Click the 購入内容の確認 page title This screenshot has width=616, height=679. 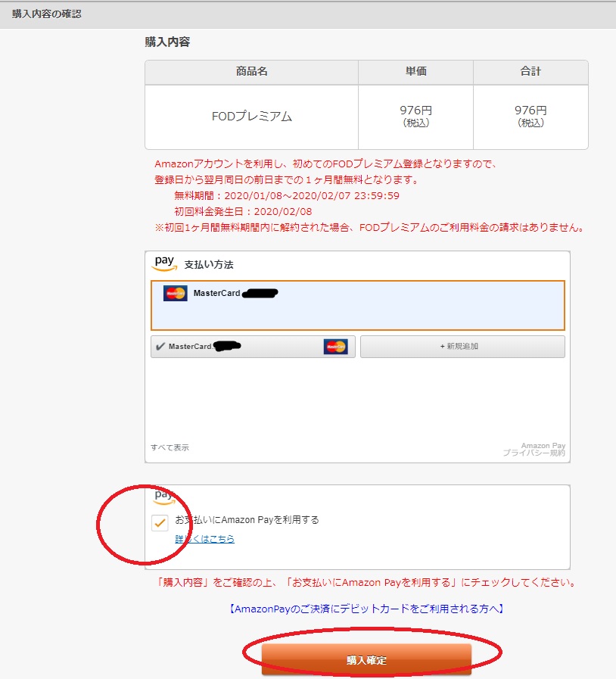47,14
